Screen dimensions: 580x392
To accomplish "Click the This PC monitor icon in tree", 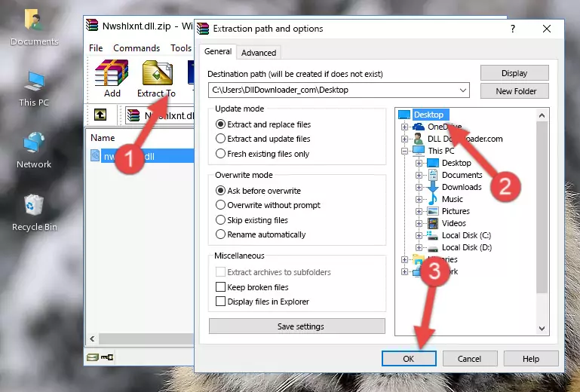I will click(419, 151).
